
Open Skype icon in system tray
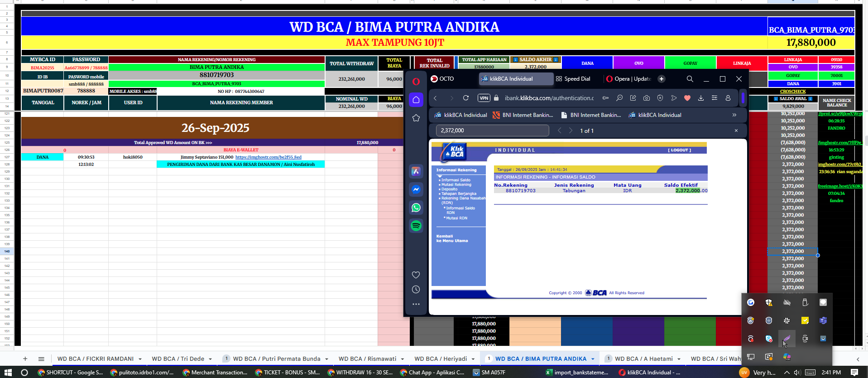(x=769, y=339)
